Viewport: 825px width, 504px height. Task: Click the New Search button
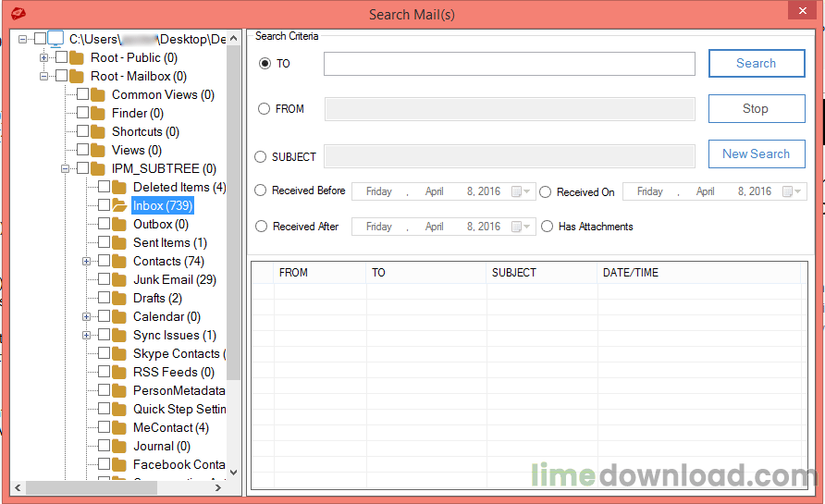(x=756, y=154)
